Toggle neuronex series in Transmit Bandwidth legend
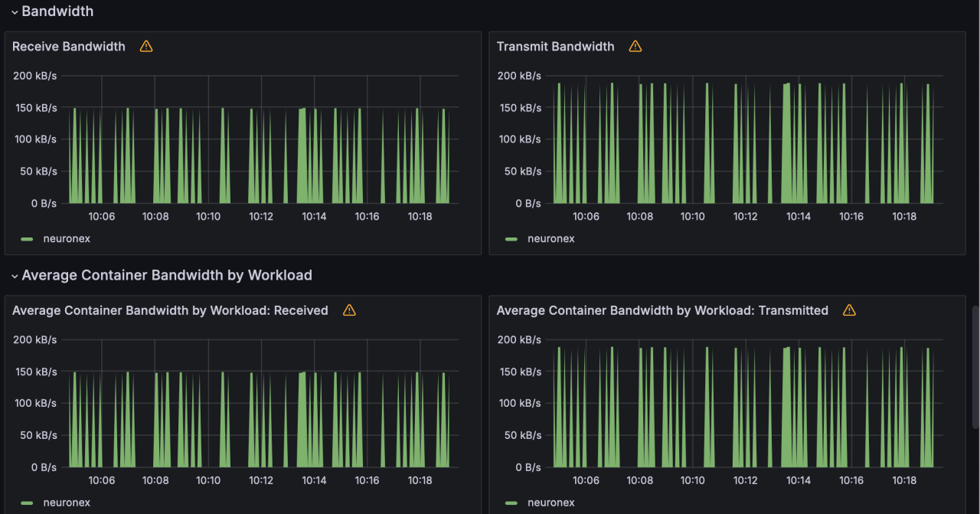This screenshot has height=514, width=980. [551, 239]
